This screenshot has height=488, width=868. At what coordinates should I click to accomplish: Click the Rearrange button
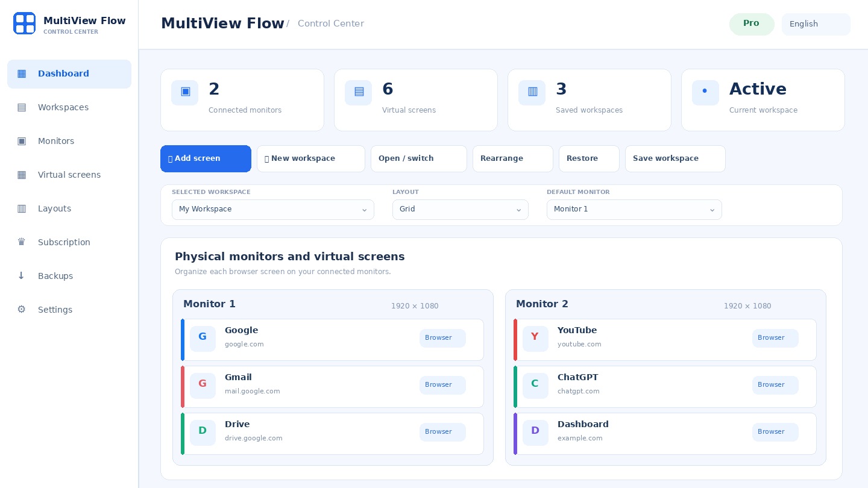(513, 158)
